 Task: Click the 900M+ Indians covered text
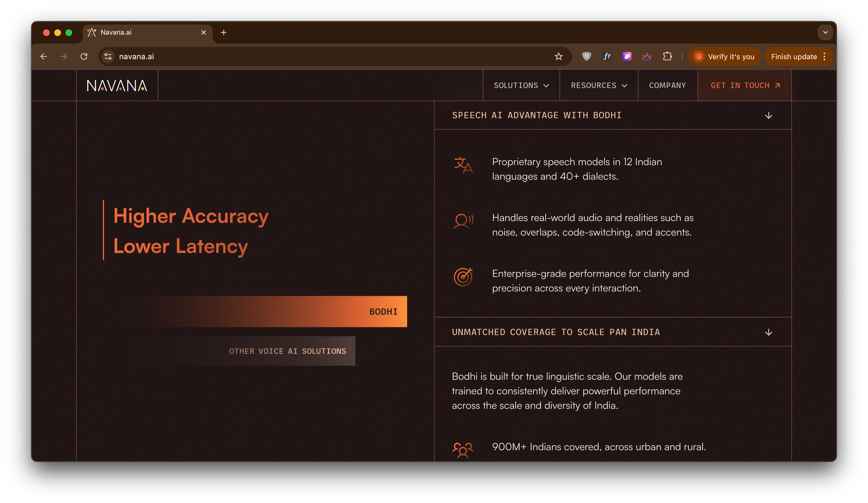click(599, 447)
